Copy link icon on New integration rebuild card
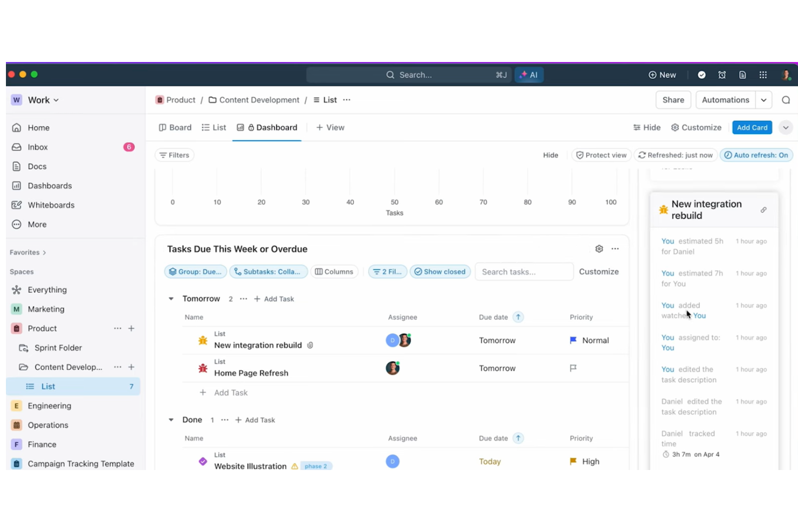798x532 pixels. click(x=763, y=210)
